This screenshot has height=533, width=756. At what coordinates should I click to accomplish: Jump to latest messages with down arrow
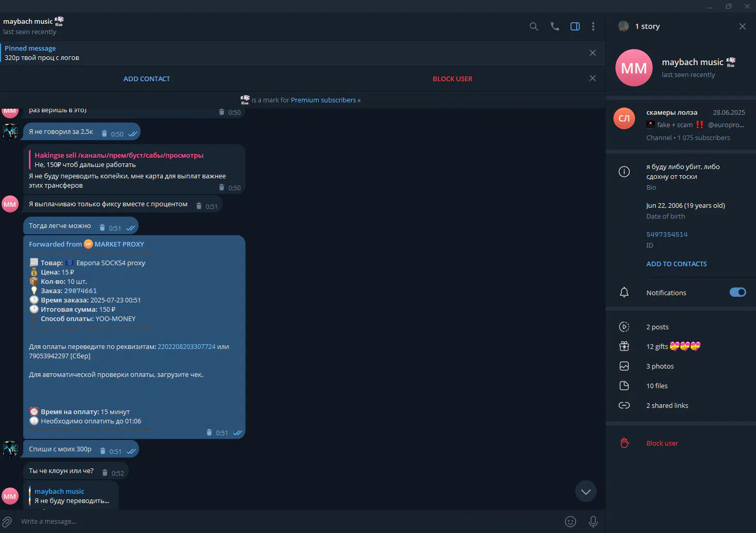586,492
